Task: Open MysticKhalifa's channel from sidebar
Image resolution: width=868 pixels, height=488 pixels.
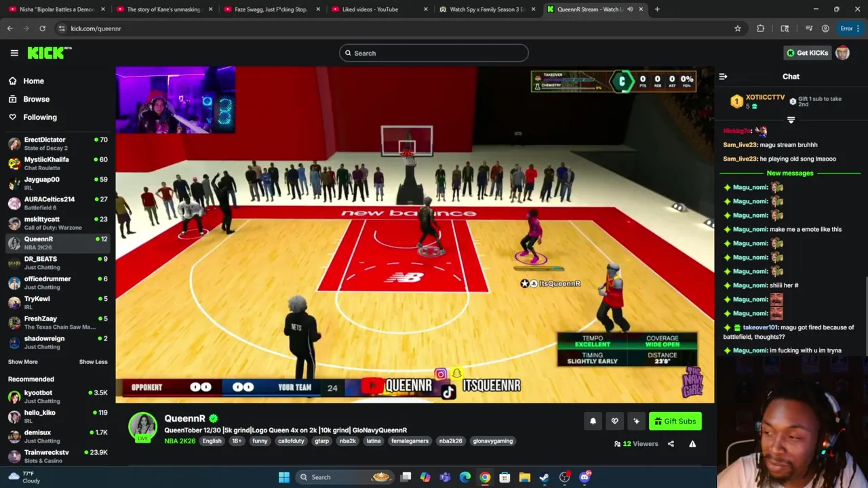Action: (x=58, y=163)
